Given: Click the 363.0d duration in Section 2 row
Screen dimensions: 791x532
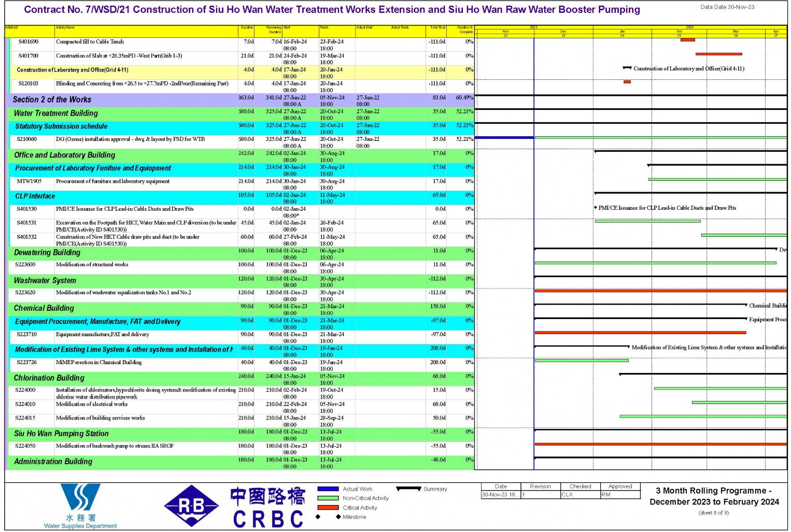Looking at the screenshot, I should tap(246, 97).
